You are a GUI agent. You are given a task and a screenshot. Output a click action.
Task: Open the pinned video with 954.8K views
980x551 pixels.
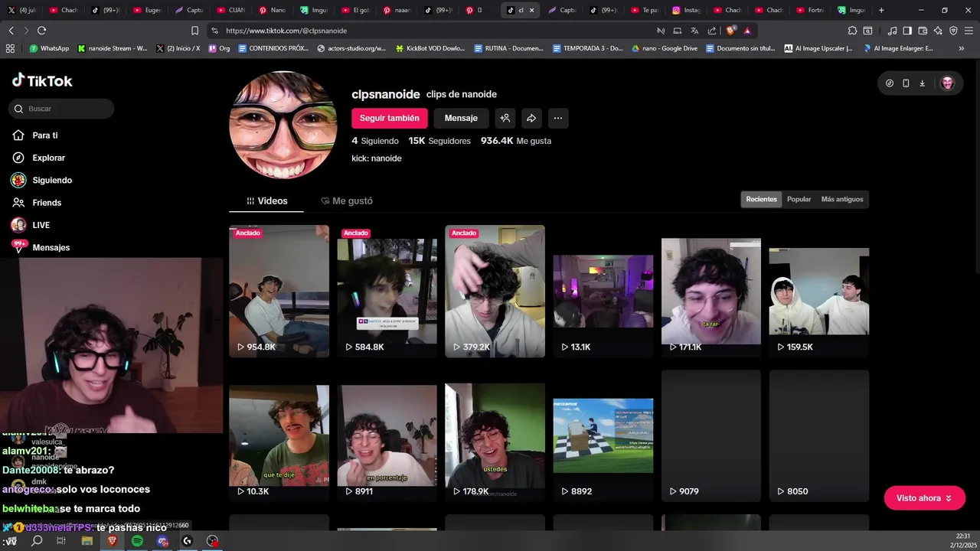click(x=279, y=291)
